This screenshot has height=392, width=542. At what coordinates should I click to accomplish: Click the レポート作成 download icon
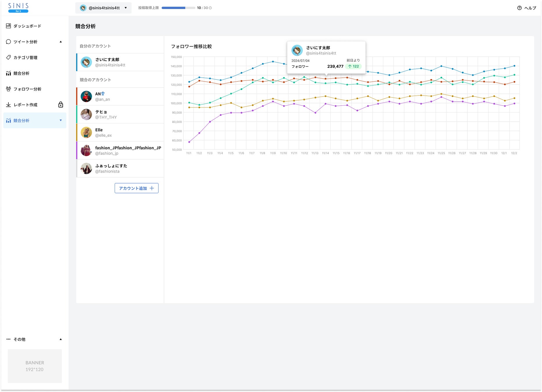pos(8,105)
